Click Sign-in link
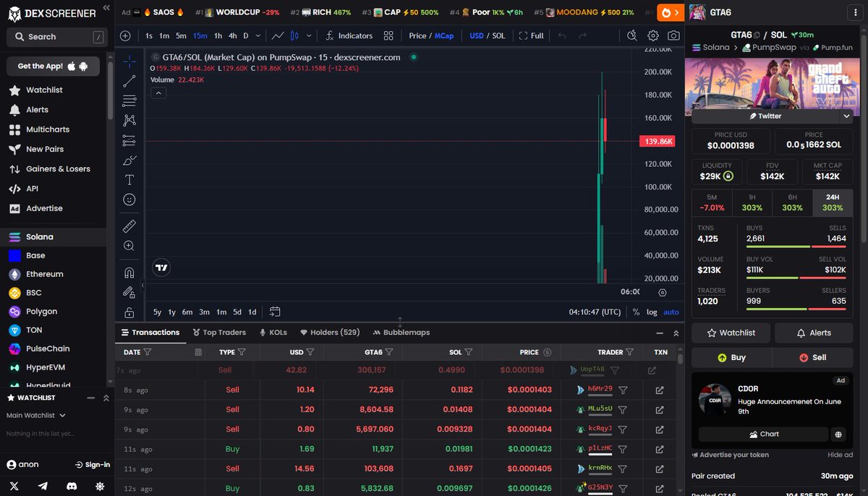This screenshot has width=868, height=496. click(x=93, y=464)
